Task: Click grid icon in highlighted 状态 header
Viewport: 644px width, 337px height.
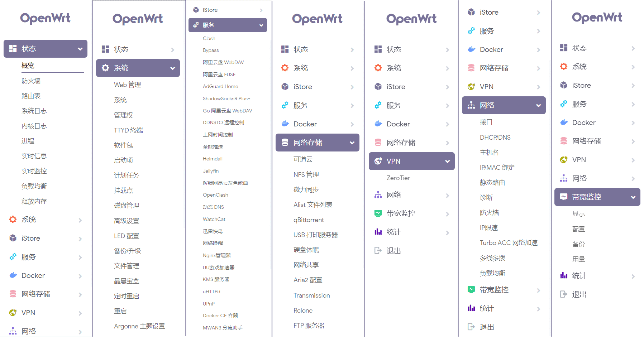Action: tap(13, 49)
